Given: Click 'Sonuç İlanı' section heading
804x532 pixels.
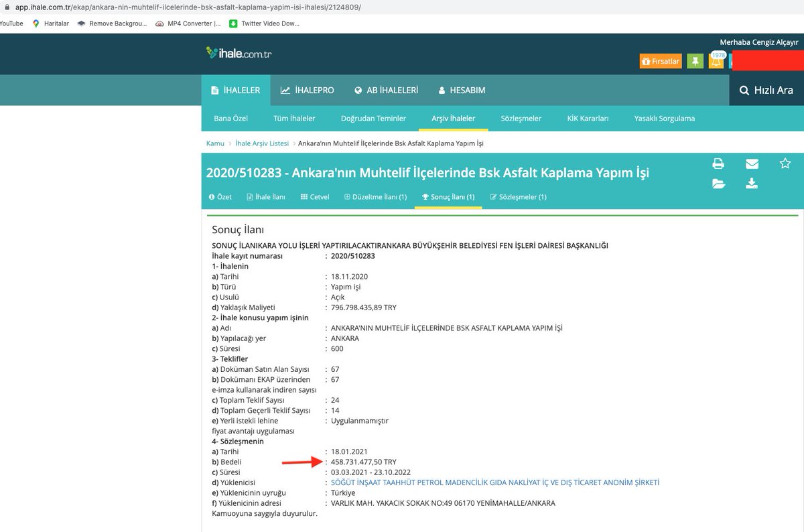Looking at the screenshot, I should pos(238,230).
